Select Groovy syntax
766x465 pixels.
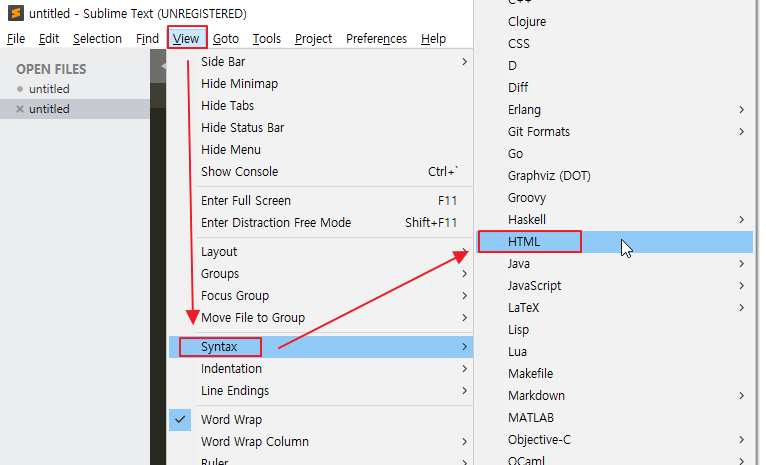(615, 197)
